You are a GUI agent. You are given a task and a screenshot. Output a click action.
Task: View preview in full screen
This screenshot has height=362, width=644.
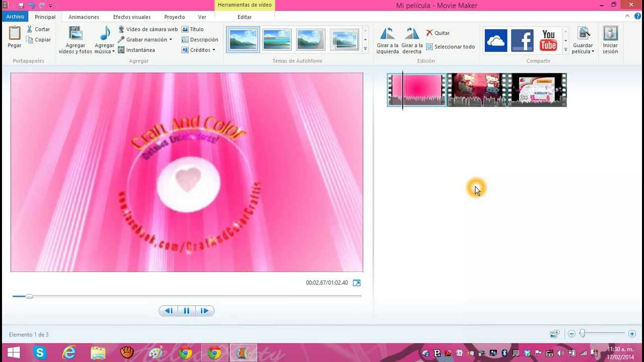357,283
